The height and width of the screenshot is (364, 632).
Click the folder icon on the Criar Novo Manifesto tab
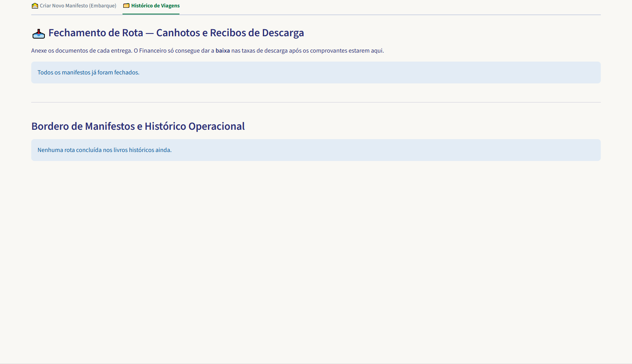tap(35, 6)
